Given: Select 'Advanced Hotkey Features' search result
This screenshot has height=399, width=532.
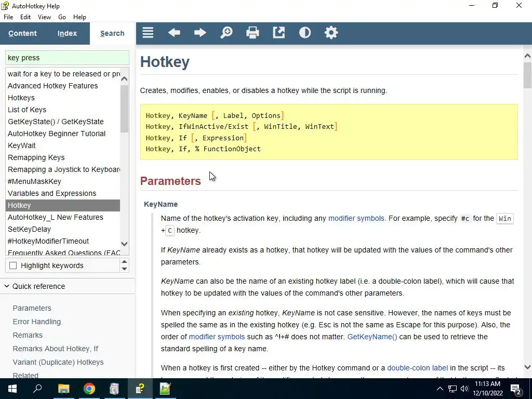Looking at the screenshot, I should (63, 86).
